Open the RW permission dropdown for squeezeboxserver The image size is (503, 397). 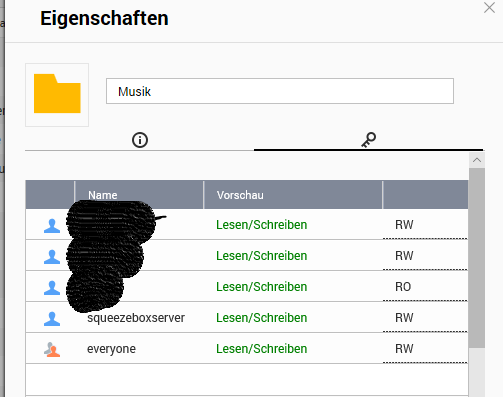(425, 318)
